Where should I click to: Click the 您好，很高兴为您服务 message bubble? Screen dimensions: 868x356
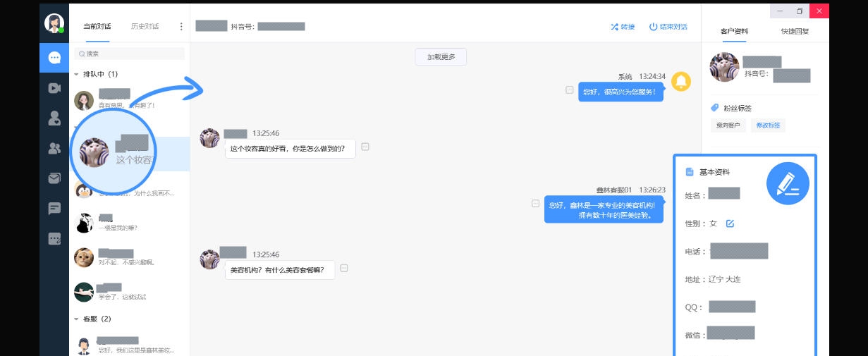pyautogui.click(x=621, y=92)
